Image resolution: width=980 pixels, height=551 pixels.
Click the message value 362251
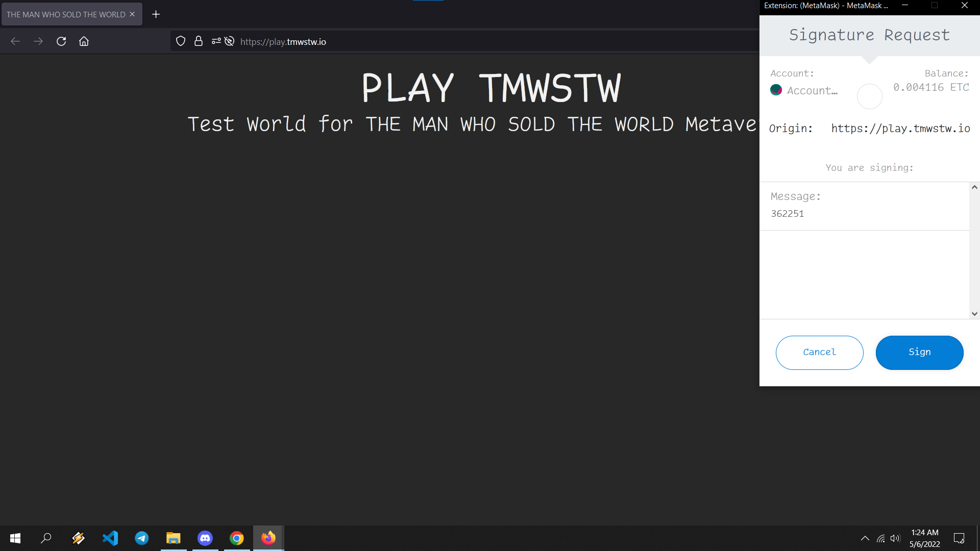[787, 214]
